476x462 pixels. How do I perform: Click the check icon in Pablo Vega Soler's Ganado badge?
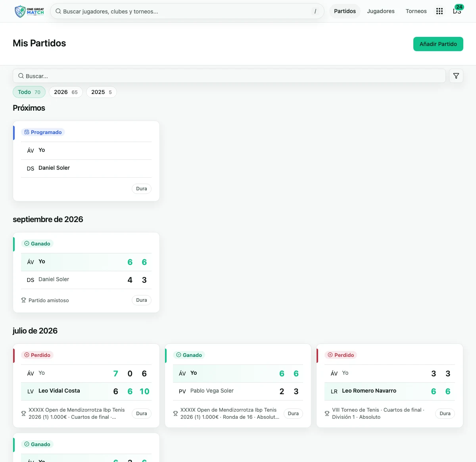click(x=178, y=355)
